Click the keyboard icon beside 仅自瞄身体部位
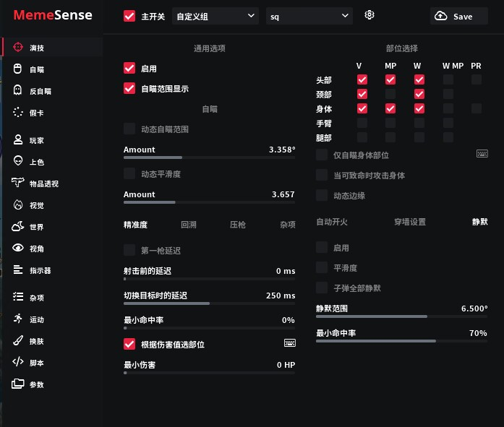The image size is (504, 427). pyautogui.click(x=482, y=154)
